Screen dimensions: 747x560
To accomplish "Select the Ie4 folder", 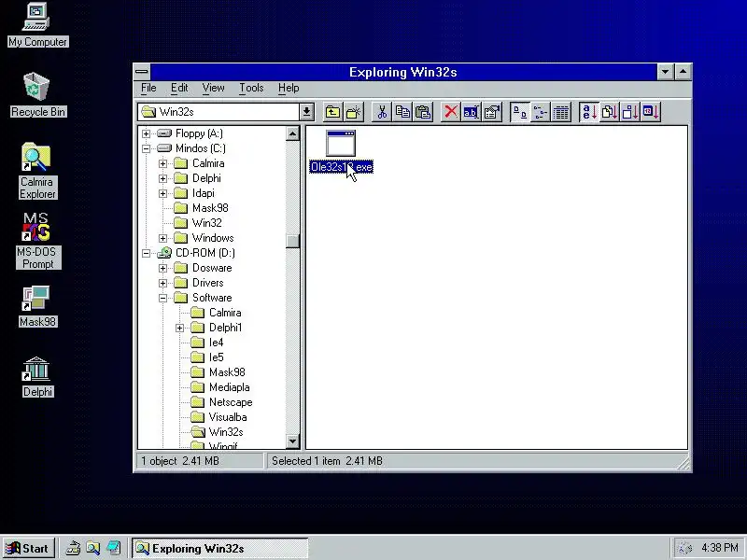I will coord(207,343).
